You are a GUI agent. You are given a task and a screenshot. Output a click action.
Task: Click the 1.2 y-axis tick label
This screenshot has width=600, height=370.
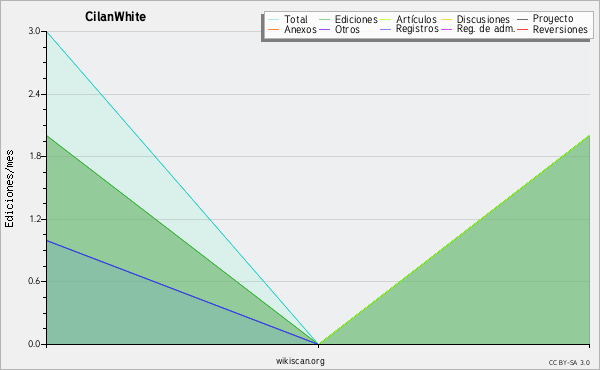click(x=34, y=219)
